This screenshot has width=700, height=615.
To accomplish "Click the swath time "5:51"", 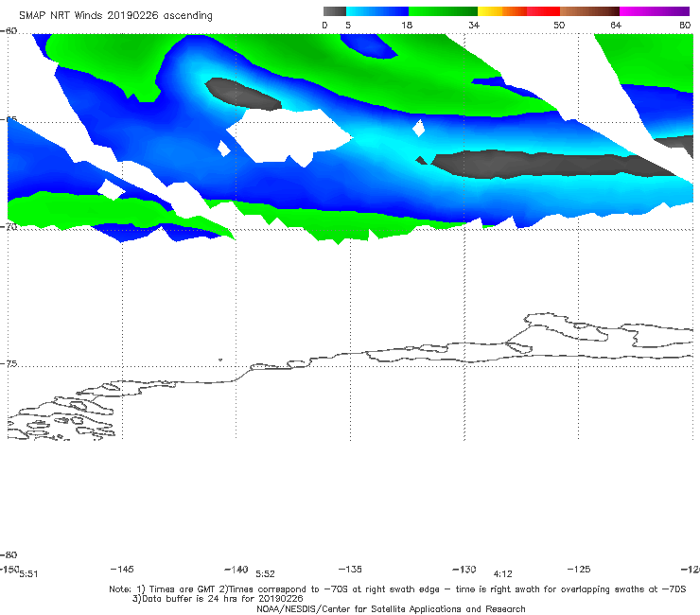I will point(28,574).
